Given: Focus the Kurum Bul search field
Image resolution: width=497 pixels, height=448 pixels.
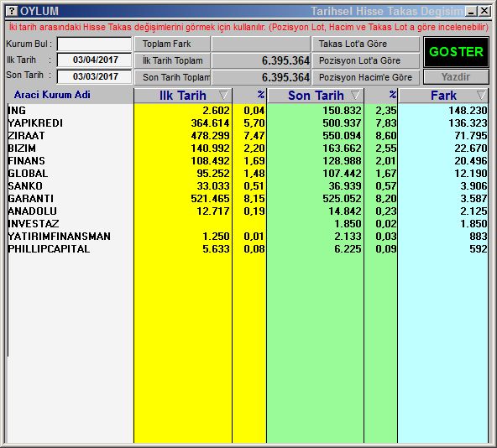Looking at the screenshot, I should [x=94, y=44].
